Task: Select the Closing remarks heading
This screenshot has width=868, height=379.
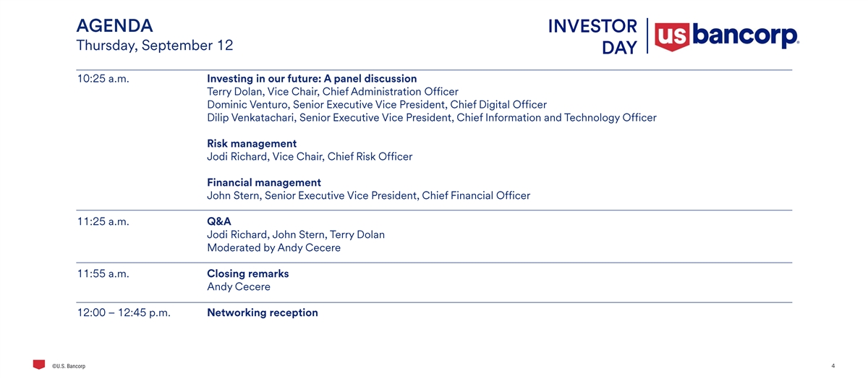Action: point(247,274)
